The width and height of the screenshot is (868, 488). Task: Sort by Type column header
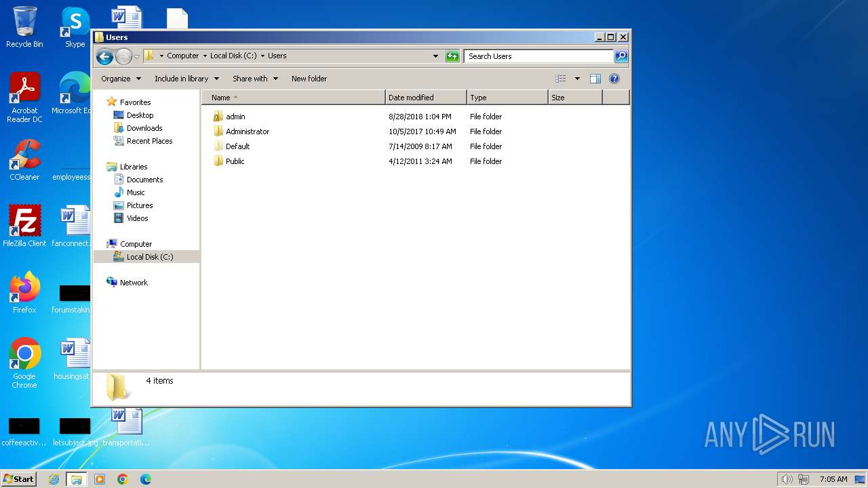coord(507,98)
